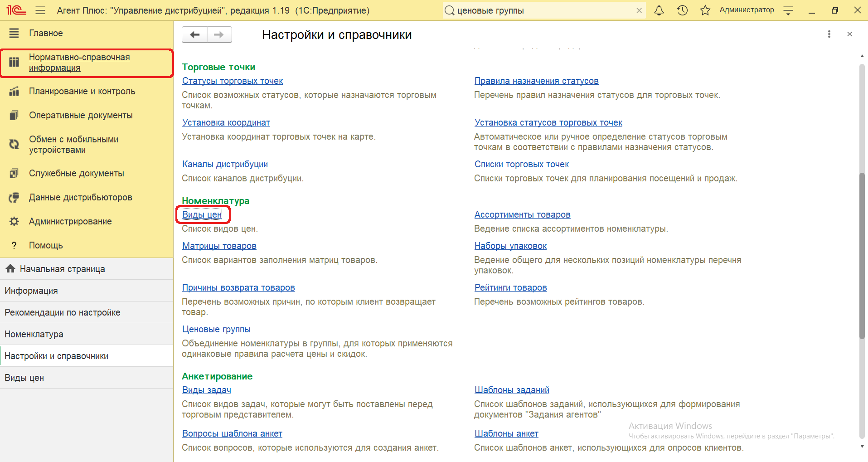The image size is (868, 462).
Task: Close the Настройки и справочники page
Action: (849, 34)
